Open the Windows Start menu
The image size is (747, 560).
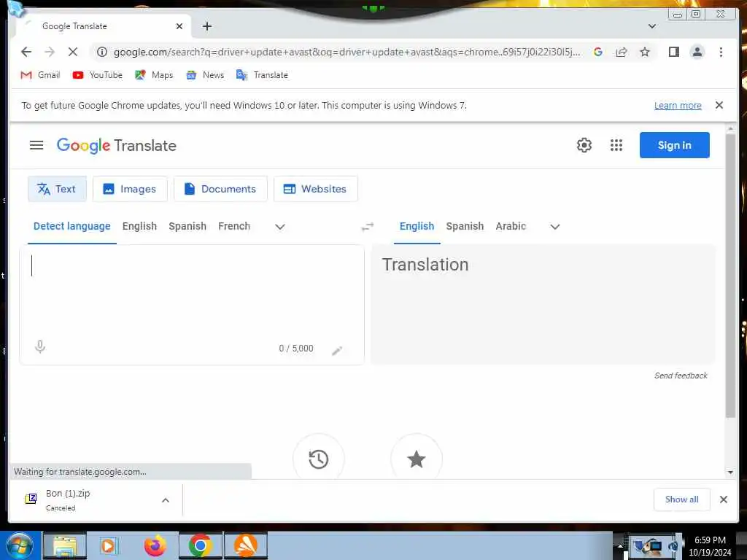coord(19,545)
